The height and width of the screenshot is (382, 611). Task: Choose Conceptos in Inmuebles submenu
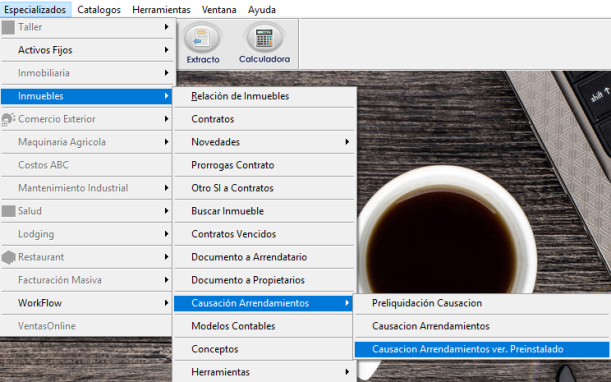(264, 349)
